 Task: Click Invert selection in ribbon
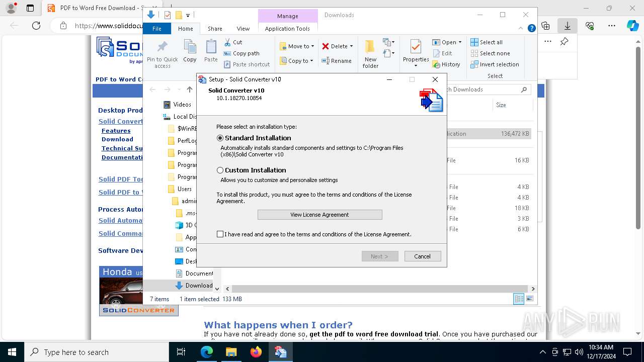[x=495, y=64]
